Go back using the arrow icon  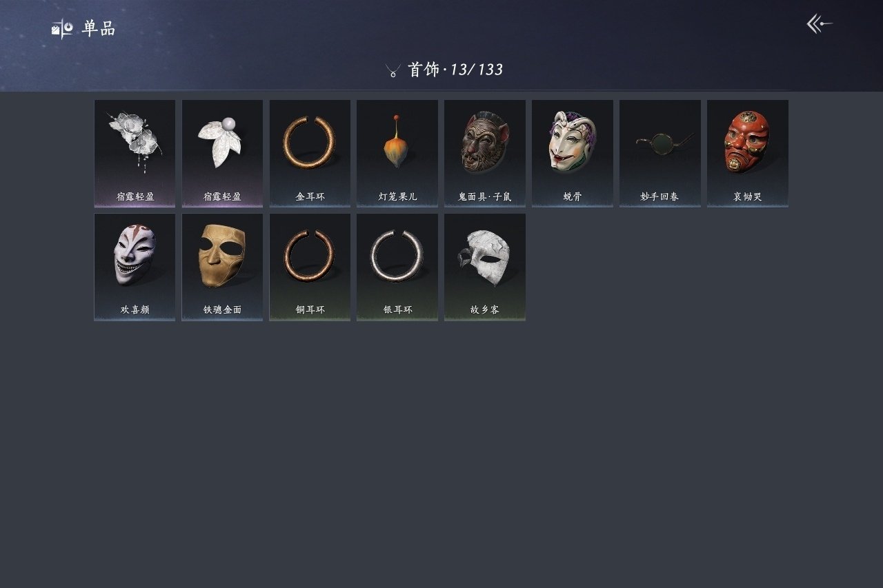pyautogui.click(x=820, y=24)
